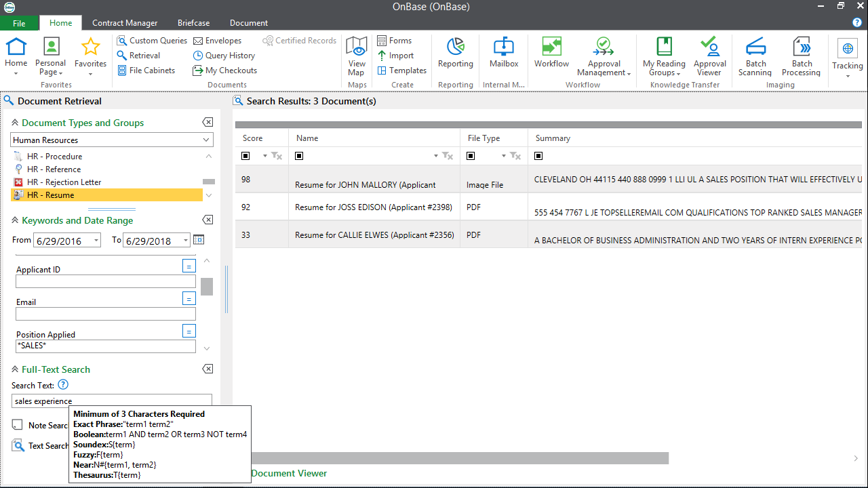
Task: Open the document type group dropdown showing Human Resources
Action: click(205, 139)
